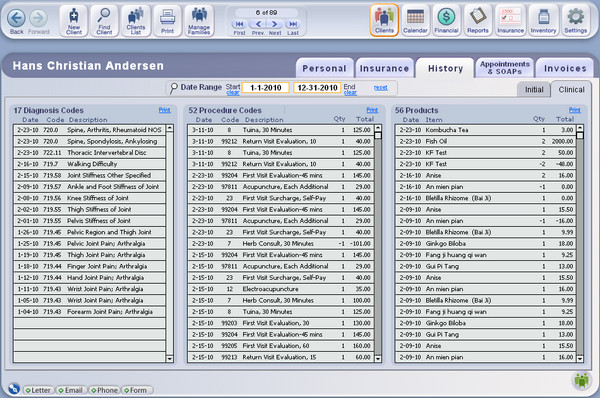The height and width of the screenshot is (398, 600).
Task: Select diagnosis row Thoracic Intervertebral Disc
Action: pyautogui.click(x=90, y=153)
